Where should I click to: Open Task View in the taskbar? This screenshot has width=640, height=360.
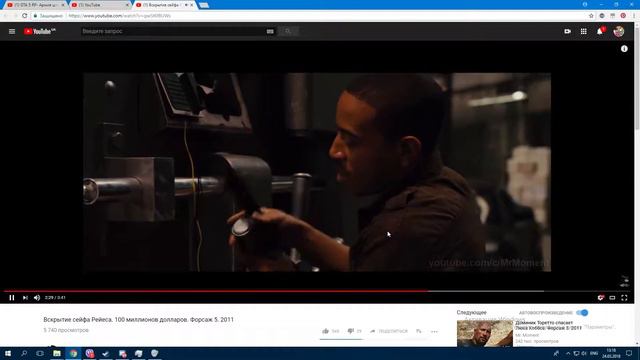tap(40, 353)
